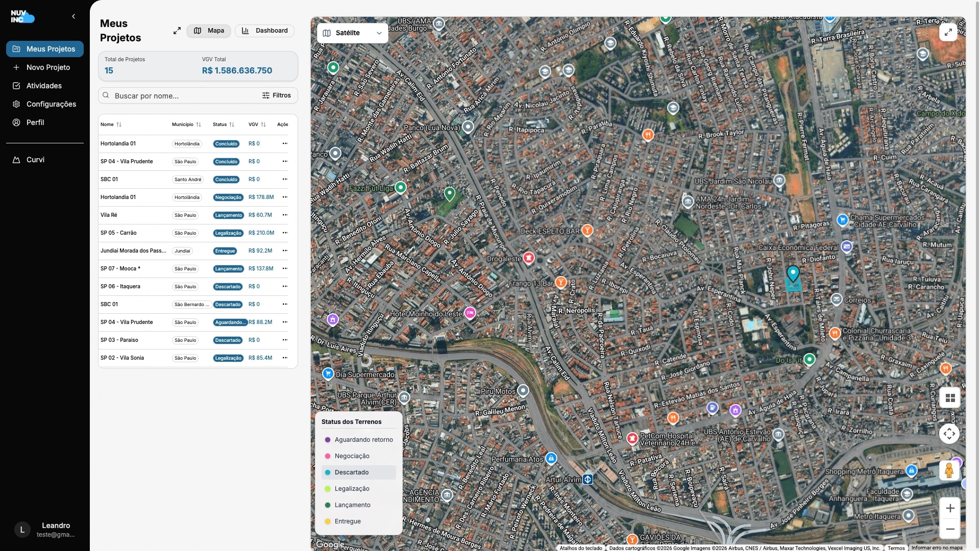Open actions menu for SP 03 - Paraíso

(x=285, y=340)
